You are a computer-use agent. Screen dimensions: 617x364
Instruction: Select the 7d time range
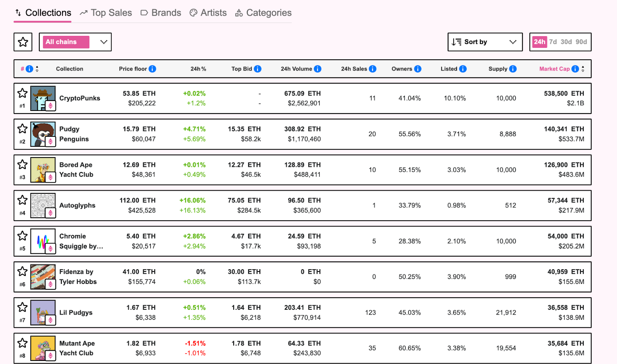[553, 42]
